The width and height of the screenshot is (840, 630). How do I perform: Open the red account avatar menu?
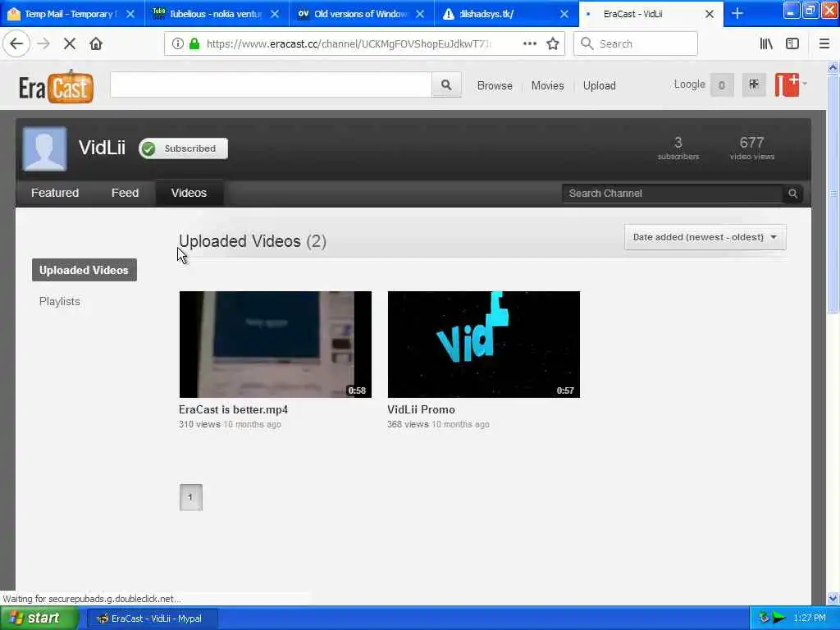click(x=787, y=84)
